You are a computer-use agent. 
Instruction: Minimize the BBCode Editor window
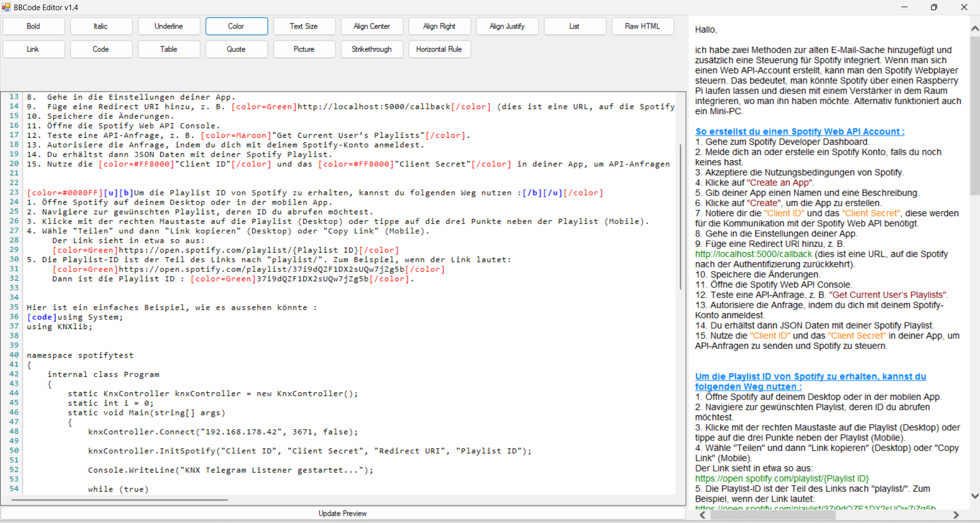coord(904,7)
